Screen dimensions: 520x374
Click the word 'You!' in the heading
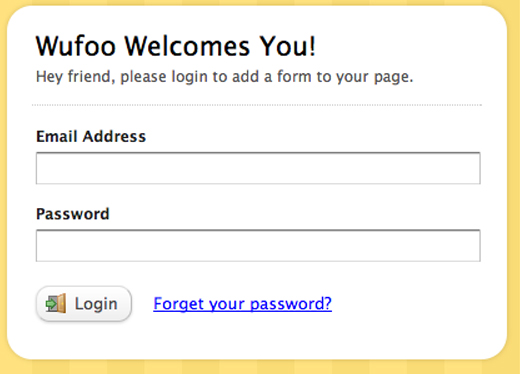[288, 46]
